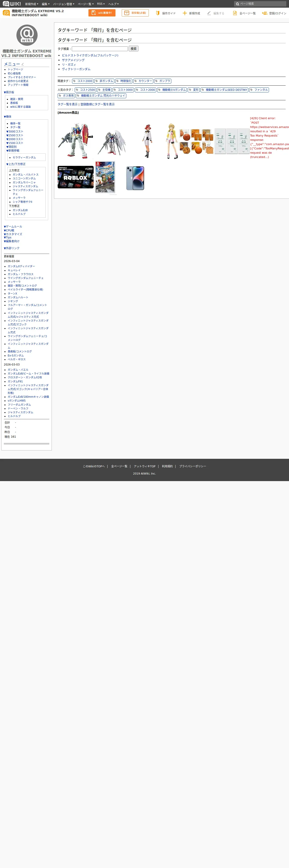Click the 検索 tag search button
This screenshot has height=868, width=289.
pyautogui.click(x=133, y=48)
